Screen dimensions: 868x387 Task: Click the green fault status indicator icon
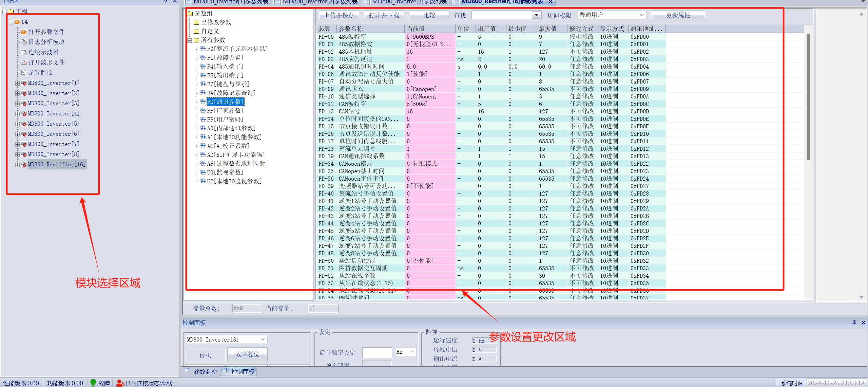point(93,383)
